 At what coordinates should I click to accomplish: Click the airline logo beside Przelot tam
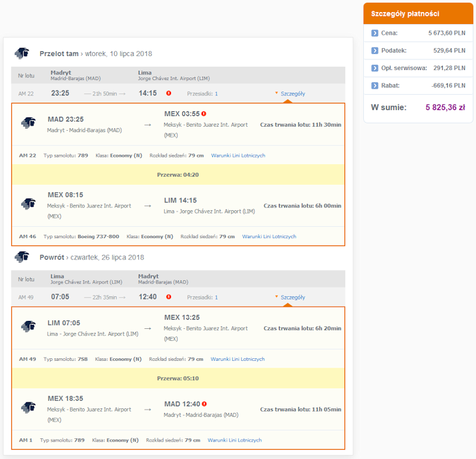coord(22,53)
